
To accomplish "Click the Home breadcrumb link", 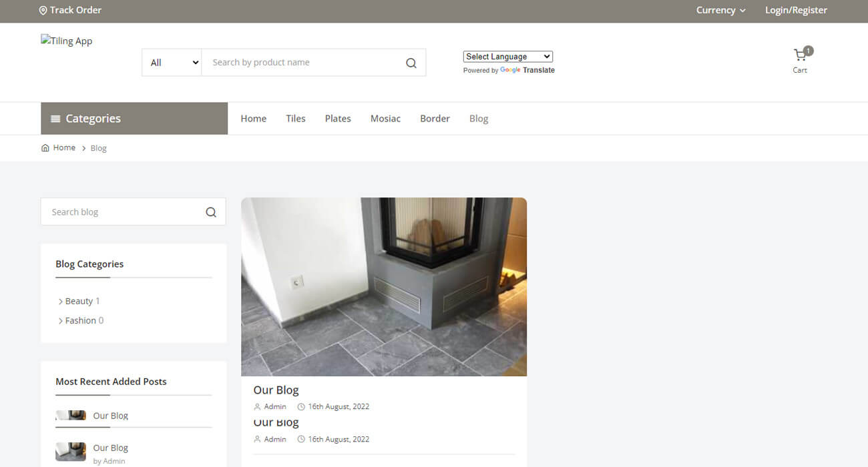I will coord(64,148).
